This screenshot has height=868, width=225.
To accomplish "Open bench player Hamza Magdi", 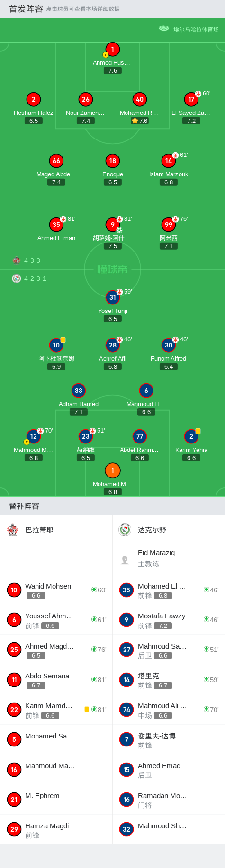I will (56, 829).
